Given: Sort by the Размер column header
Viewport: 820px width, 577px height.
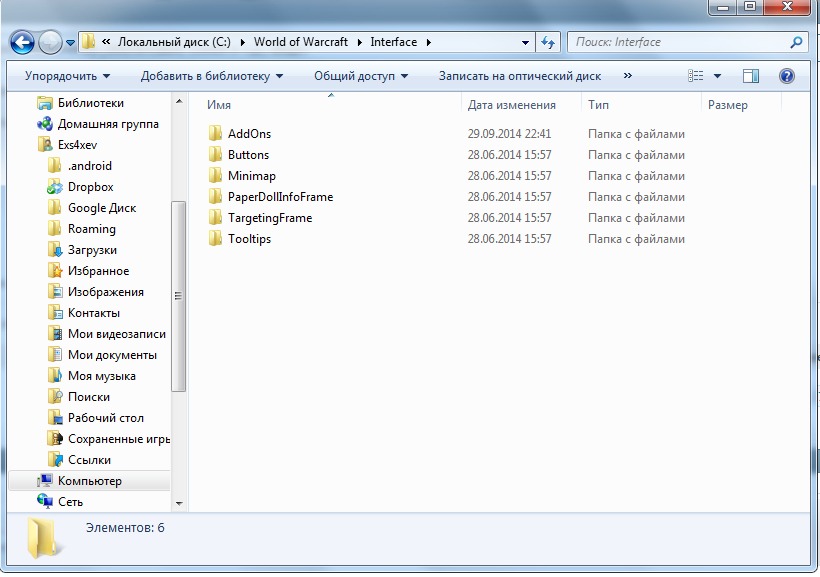Looking at the screenshot, I should [727, 105].
